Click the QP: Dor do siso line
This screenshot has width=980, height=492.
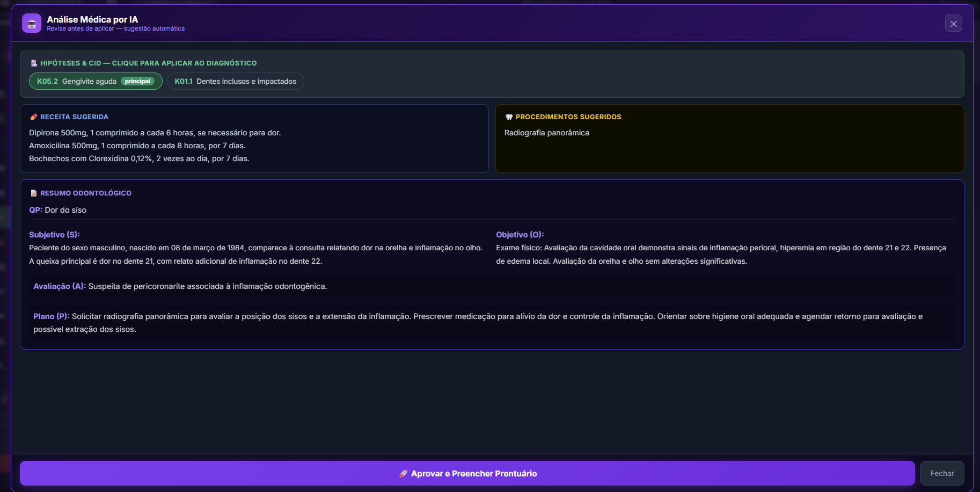point(57,210)
